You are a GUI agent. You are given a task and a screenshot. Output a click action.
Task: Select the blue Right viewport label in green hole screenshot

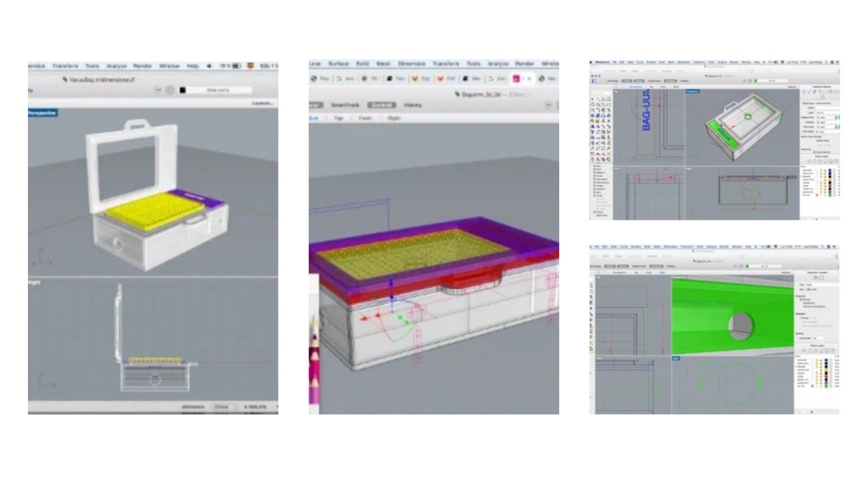coord(676,358)
